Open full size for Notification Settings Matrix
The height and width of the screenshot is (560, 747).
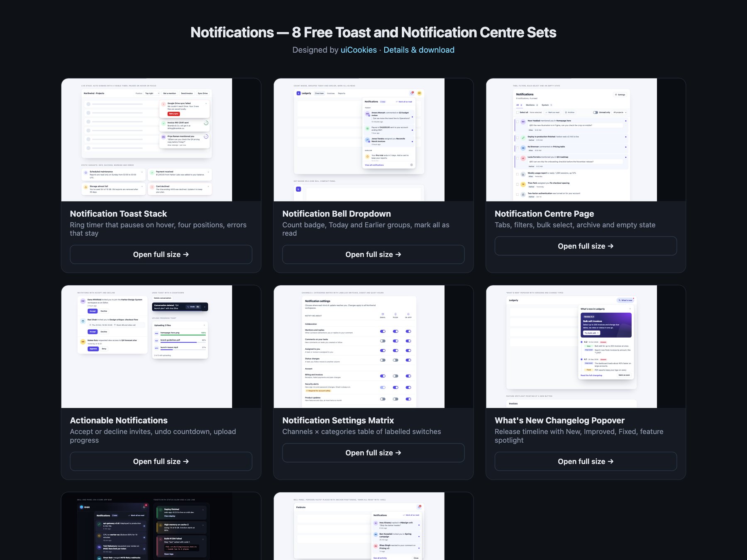[x=373, y=453]
